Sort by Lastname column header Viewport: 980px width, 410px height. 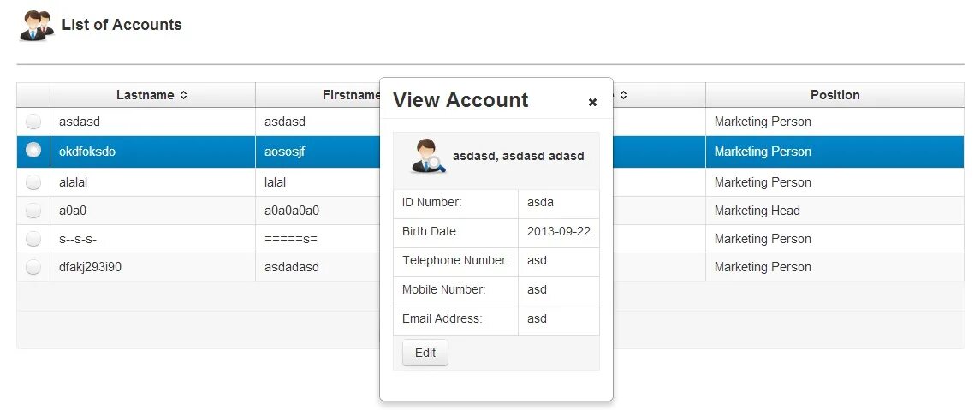coord(146,95)
